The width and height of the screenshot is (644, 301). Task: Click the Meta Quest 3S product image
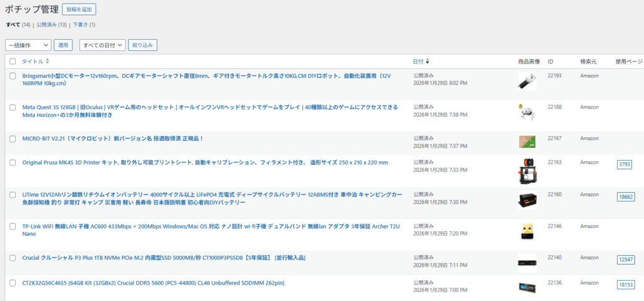pyautogui.click(x=526, y=112)
